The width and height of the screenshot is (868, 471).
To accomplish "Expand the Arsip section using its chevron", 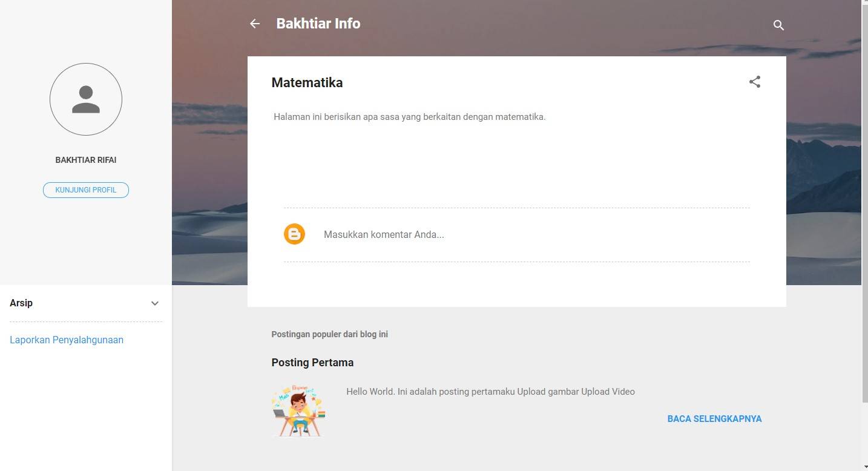I will pyautogui.click(x=155, y=303).
